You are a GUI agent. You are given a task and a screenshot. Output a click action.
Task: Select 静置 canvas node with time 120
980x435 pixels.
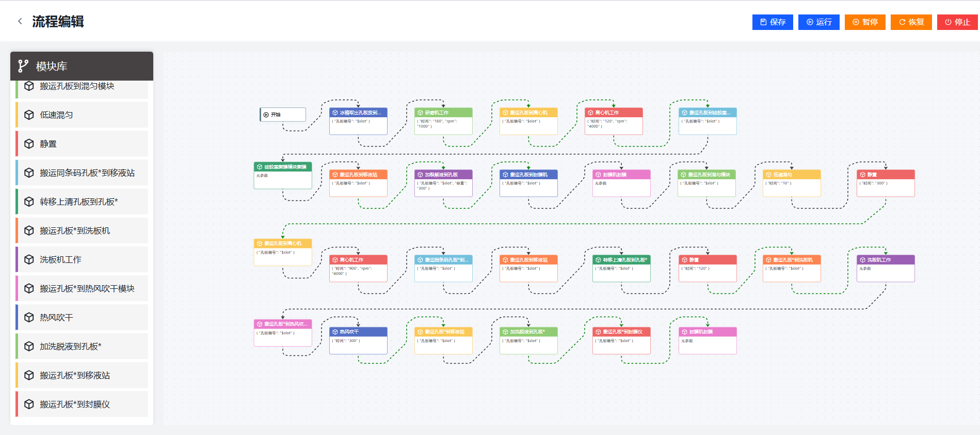pyautogui.click(x=708, y=268)
